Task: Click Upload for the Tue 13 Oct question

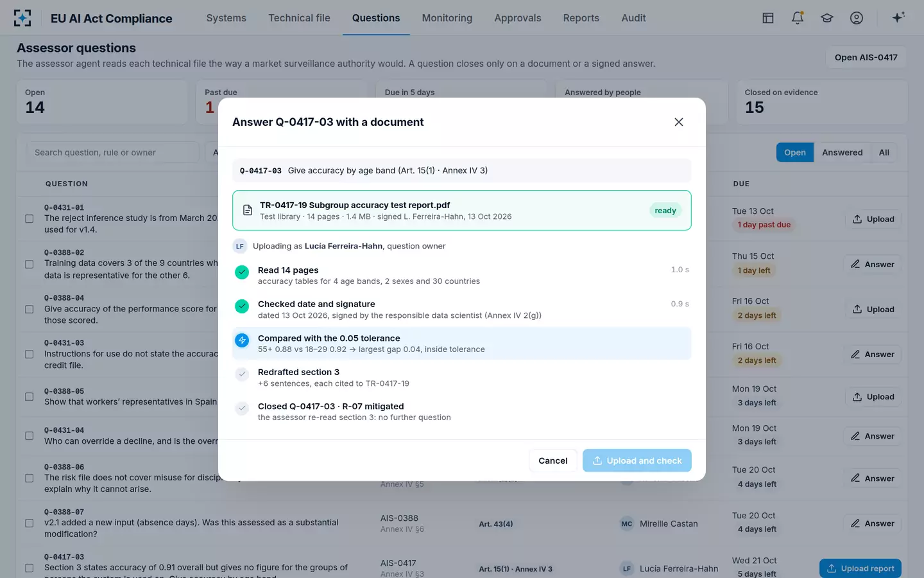Action: pos(873,219)
